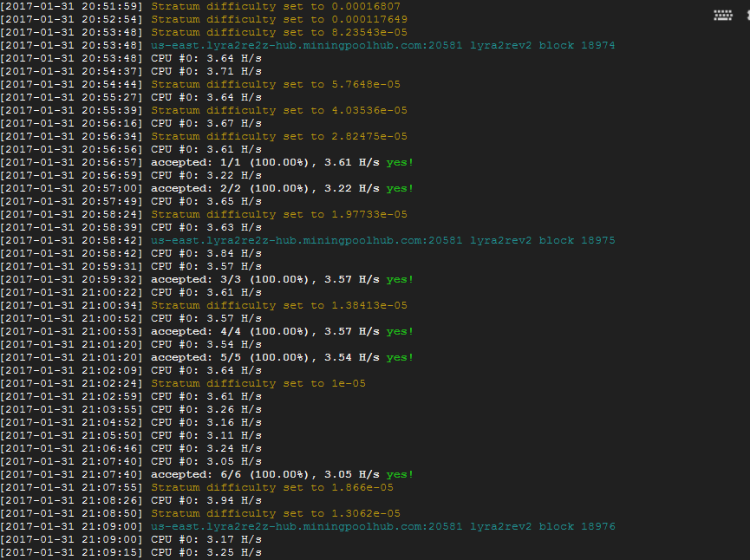Click the miningpoolhub URL for block 18975

pyautogui.click(x=307, y=240)
